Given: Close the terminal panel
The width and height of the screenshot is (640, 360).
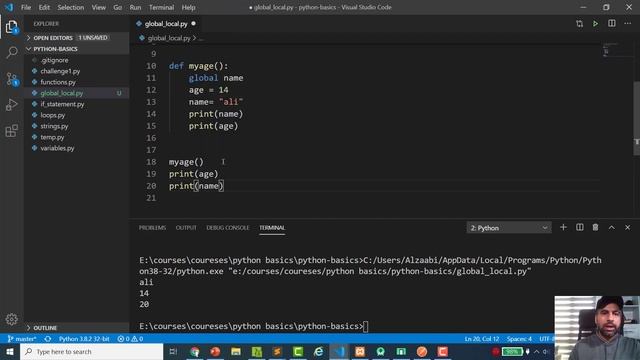Looking at the screenshot, I should 627,227.
